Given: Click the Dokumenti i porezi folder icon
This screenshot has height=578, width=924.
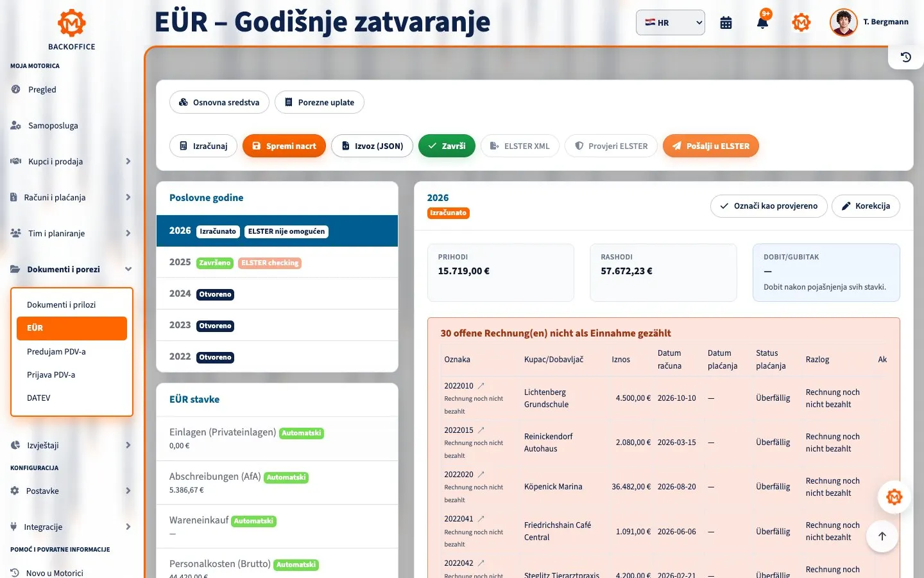Looking at the screenshot, I should coord(15,269).
